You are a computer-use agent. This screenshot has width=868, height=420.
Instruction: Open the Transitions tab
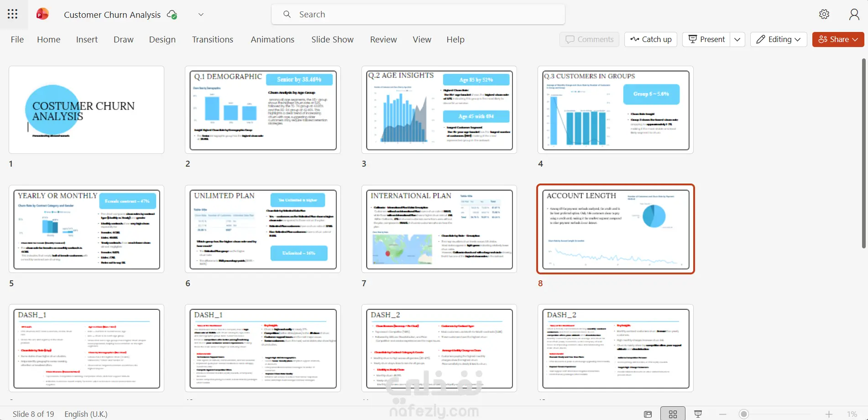pyautogui.click(x=213, y=40)
